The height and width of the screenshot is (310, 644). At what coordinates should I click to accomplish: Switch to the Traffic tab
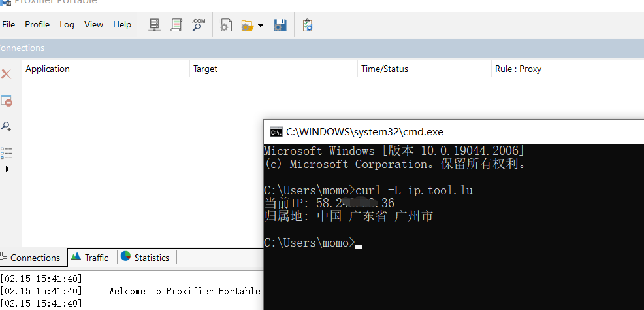90,258
